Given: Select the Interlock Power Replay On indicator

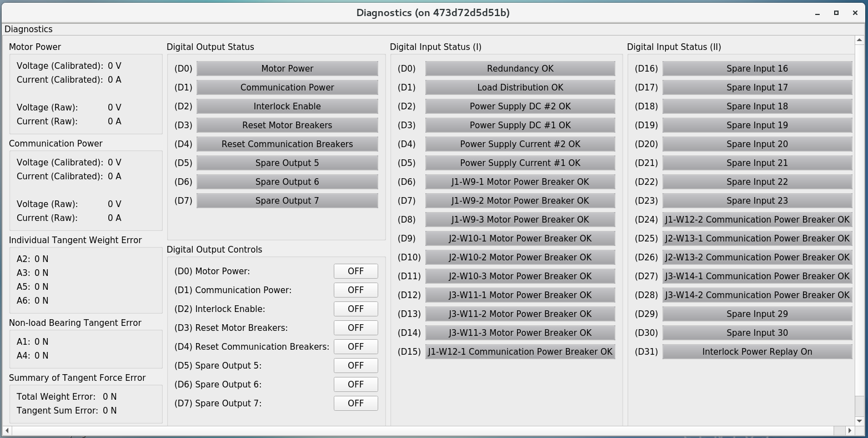Looking at the screenshot, I should 757,351.
